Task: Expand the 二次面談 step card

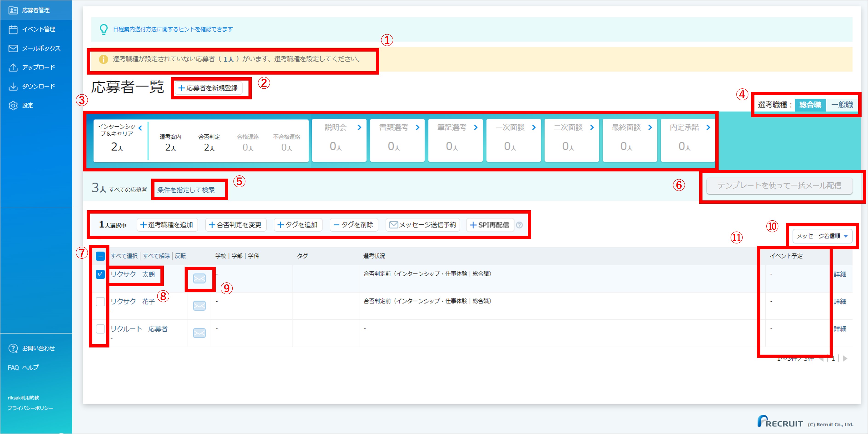Action: [592, 127]
